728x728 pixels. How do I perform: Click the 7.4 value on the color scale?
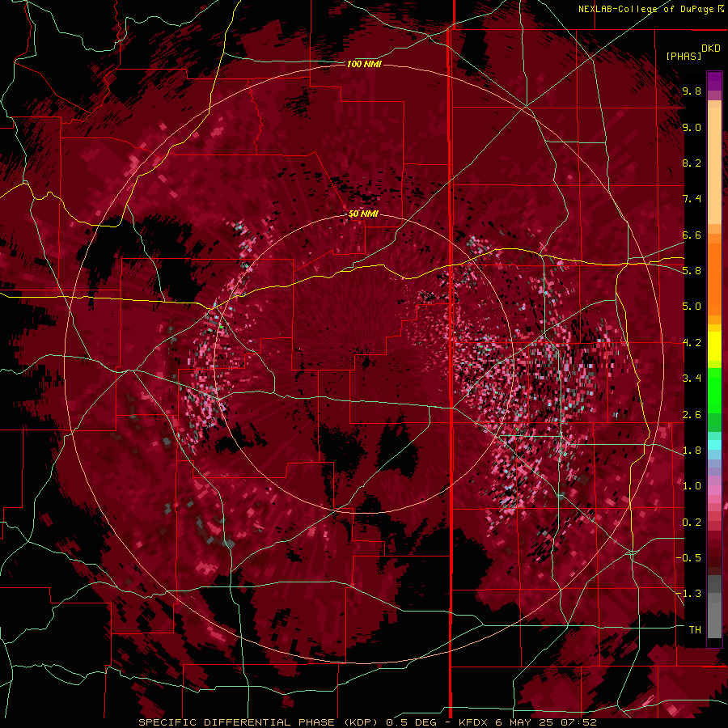click(x=692, y=199)
